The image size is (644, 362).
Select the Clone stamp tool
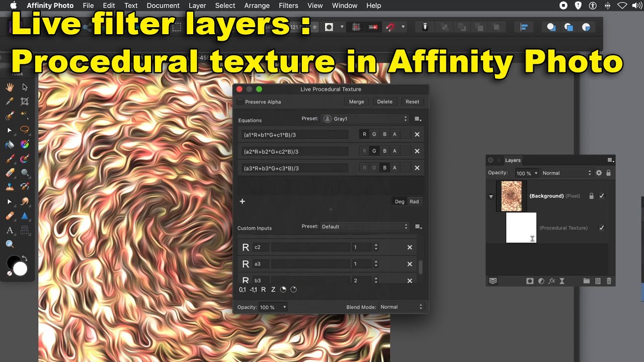[10, 187]
